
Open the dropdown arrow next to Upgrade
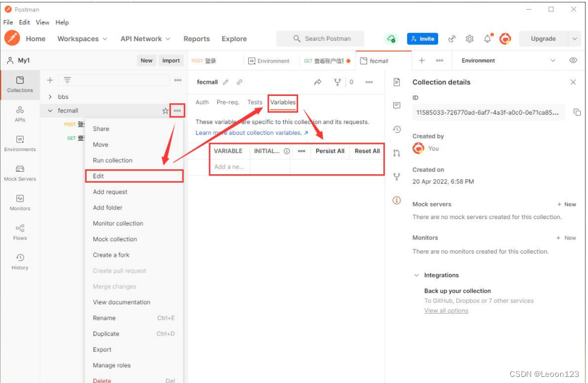[575, 39]
